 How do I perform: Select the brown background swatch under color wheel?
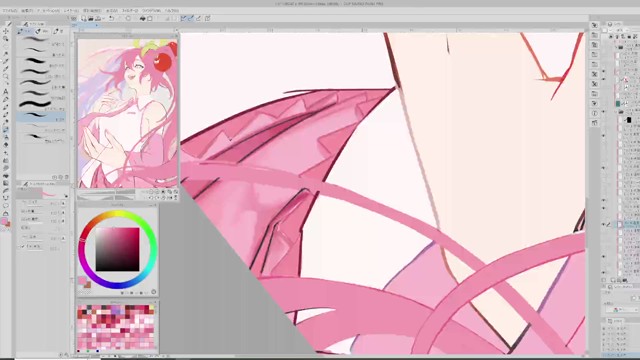[x=87, y=285]
